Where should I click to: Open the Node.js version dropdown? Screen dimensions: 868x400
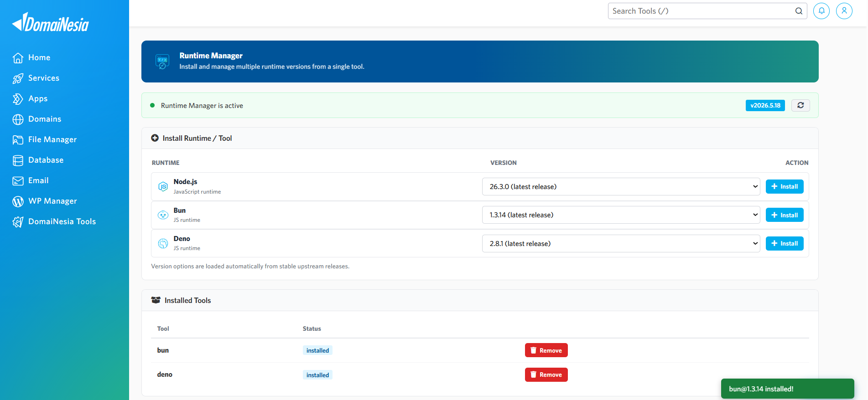(621, 186)
